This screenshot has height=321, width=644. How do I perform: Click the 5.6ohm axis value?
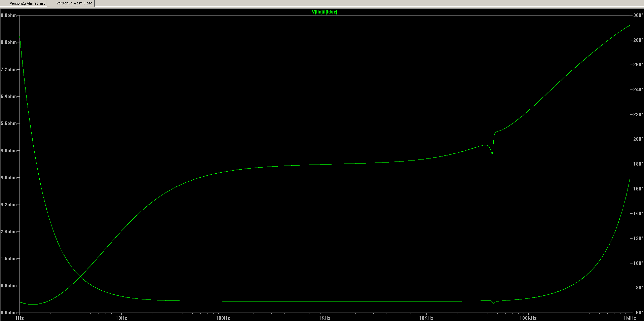tap(8, 123)
